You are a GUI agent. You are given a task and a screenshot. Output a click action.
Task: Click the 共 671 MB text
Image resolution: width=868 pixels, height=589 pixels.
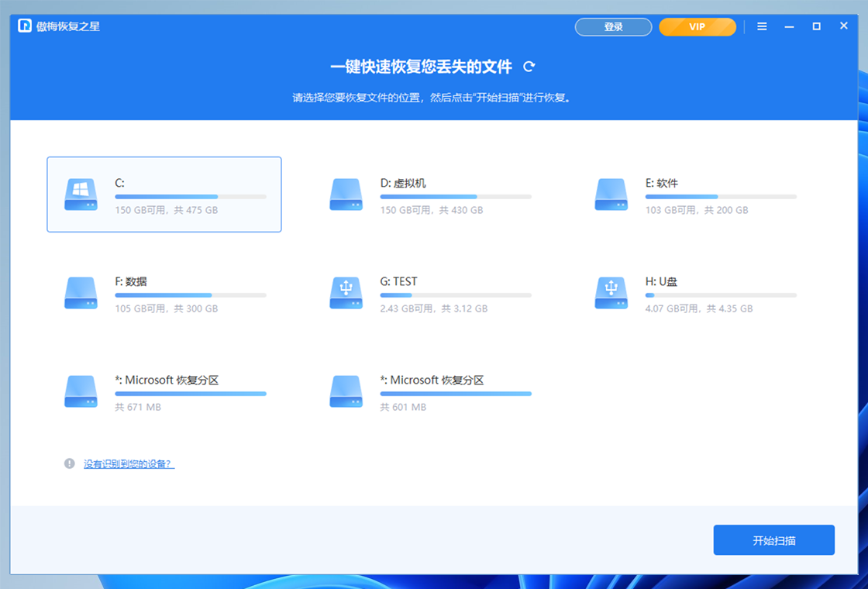[x=138, y=408]
